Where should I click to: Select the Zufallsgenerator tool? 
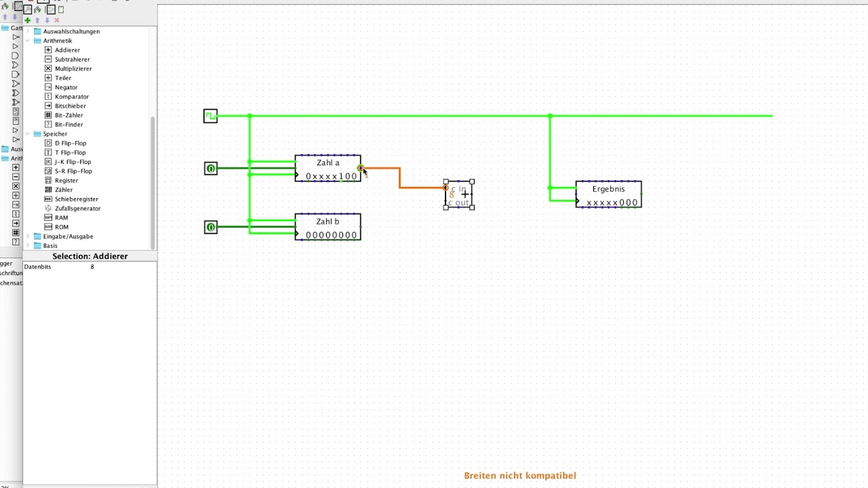click(73, 209)
